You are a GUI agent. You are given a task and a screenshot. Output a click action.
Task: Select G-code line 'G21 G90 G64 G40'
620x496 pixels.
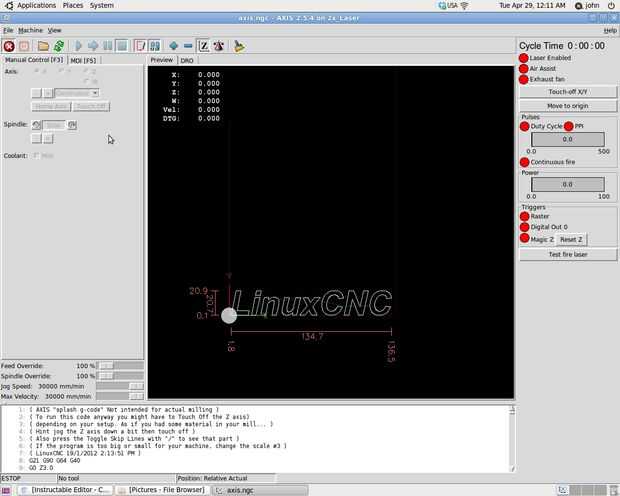tap(55, 460)
